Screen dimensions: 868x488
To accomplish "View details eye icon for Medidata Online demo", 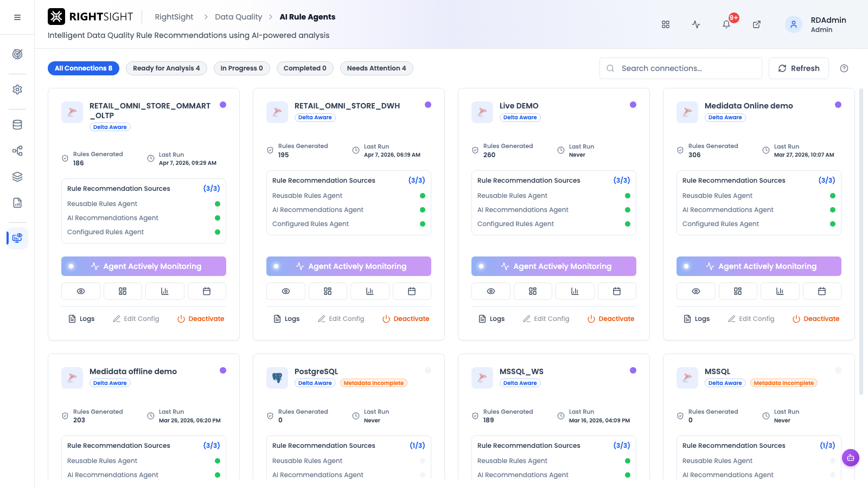I will point(696,291).
